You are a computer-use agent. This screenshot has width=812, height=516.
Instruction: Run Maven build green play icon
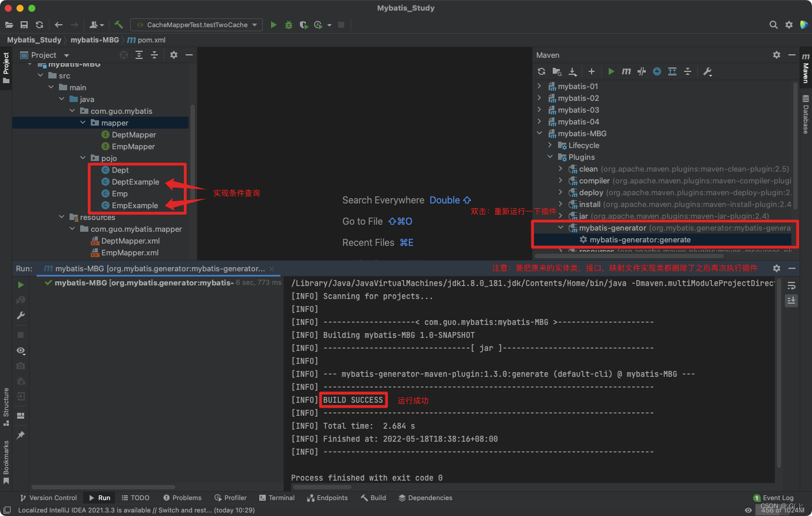coord(611,71)
